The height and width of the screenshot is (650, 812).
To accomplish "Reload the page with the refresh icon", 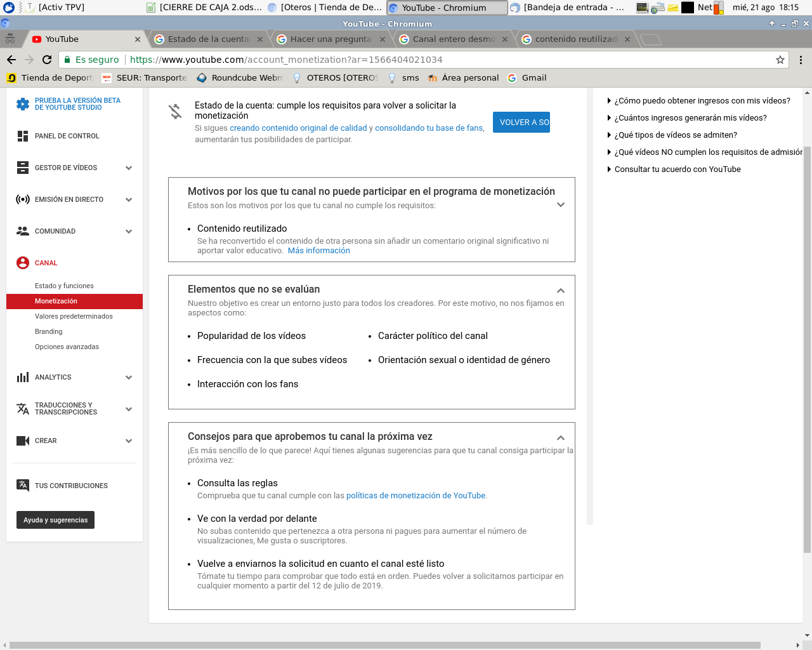I will (47, 60).
